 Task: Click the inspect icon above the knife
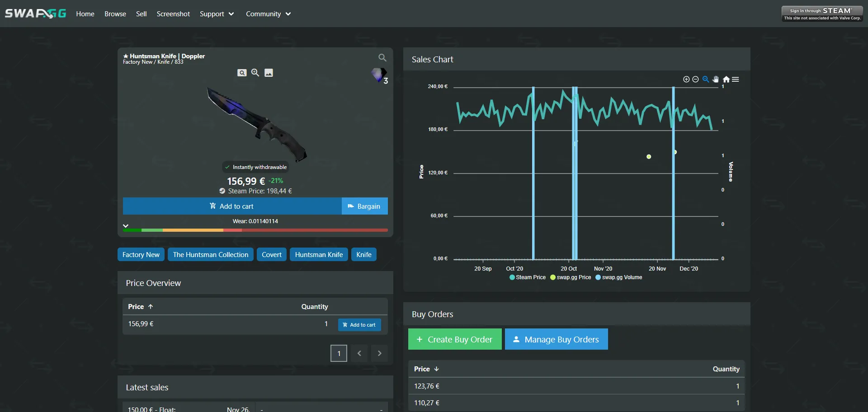(242, 73)
